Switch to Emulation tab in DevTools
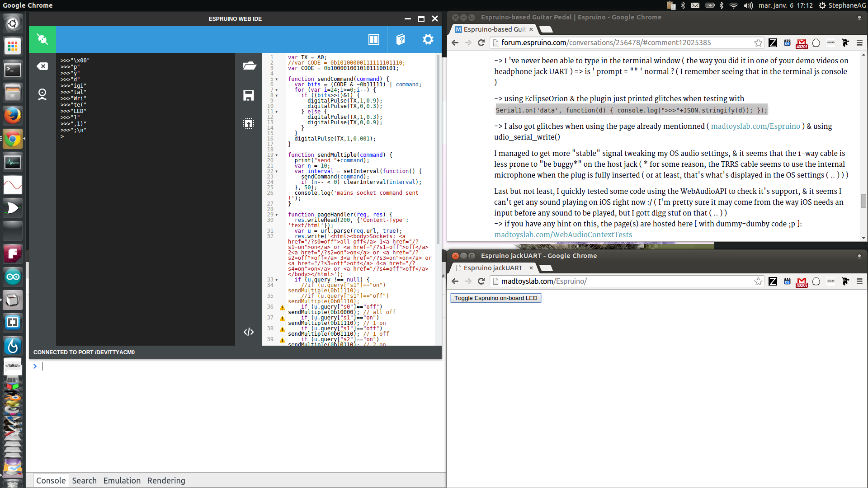 tap(122, 480)
